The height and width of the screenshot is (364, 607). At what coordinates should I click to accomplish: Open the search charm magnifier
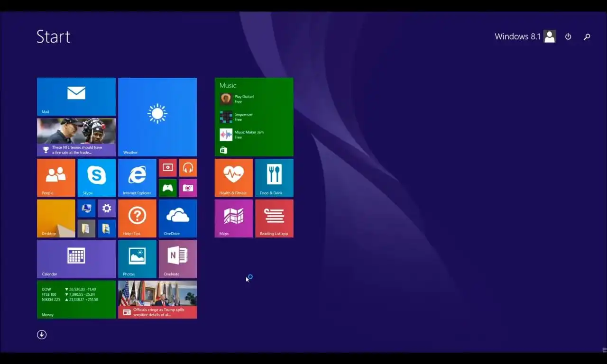[x=587, y=36]
